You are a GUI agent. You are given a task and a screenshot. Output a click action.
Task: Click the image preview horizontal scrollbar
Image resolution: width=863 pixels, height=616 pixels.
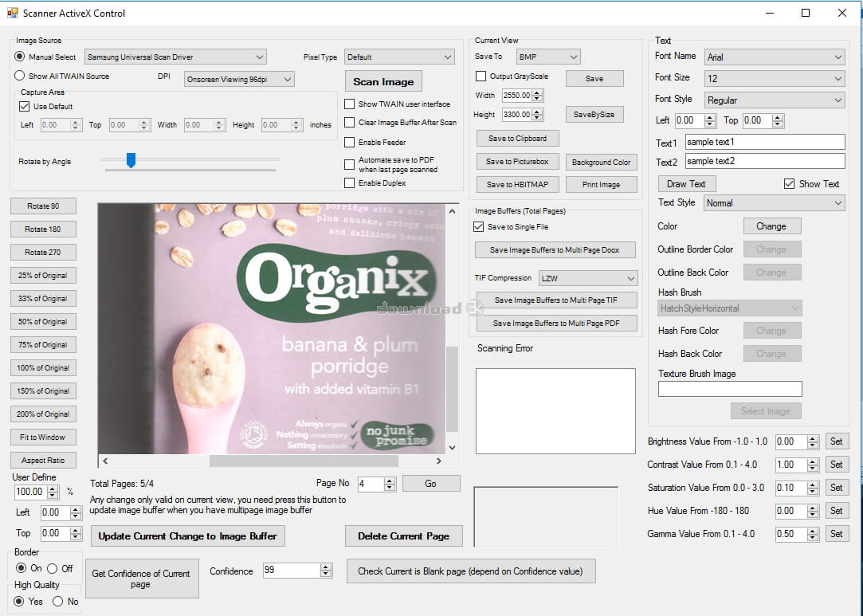point(272,461)
